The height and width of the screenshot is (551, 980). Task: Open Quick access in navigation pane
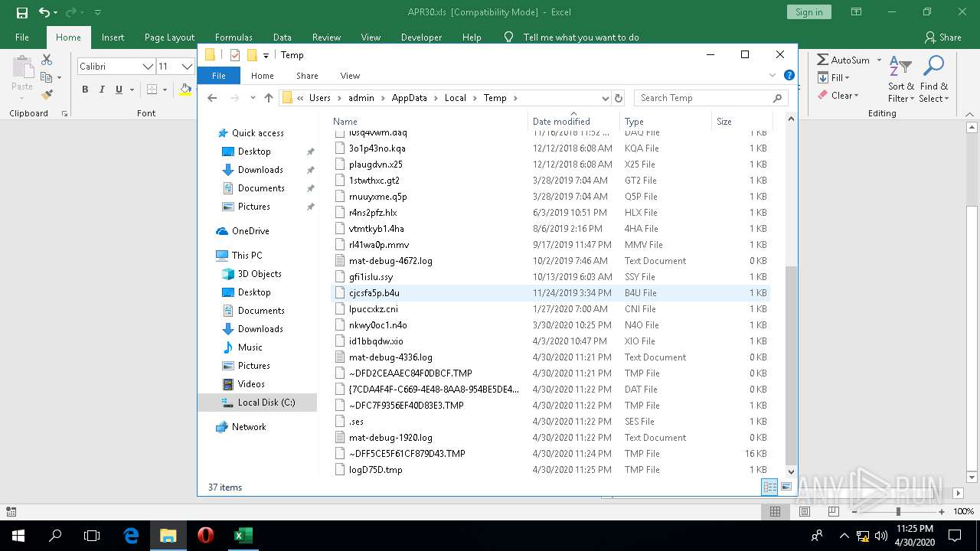click(x=257, y=133)
